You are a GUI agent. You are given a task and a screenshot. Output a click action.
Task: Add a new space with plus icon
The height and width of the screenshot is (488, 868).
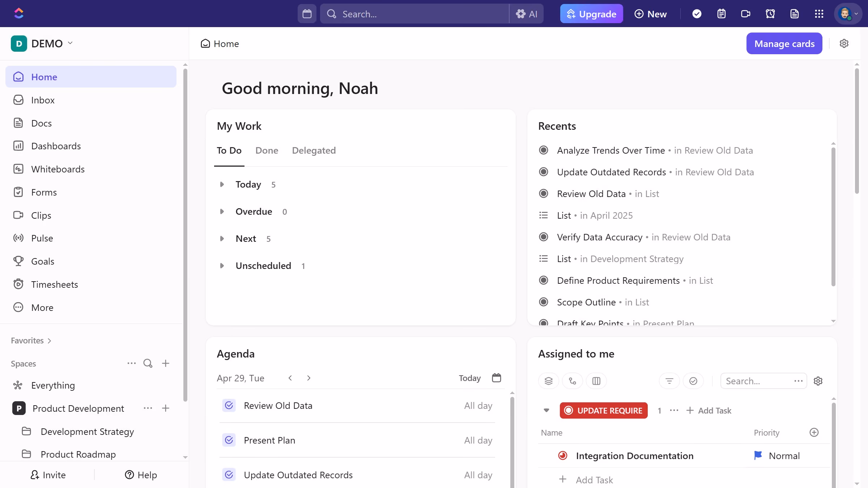(x=166, y=363)
